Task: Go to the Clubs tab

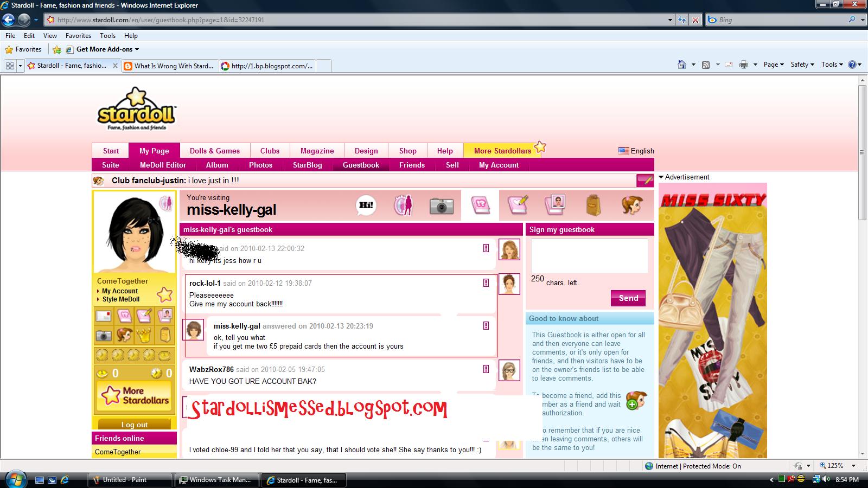Action: pos(270,151)
